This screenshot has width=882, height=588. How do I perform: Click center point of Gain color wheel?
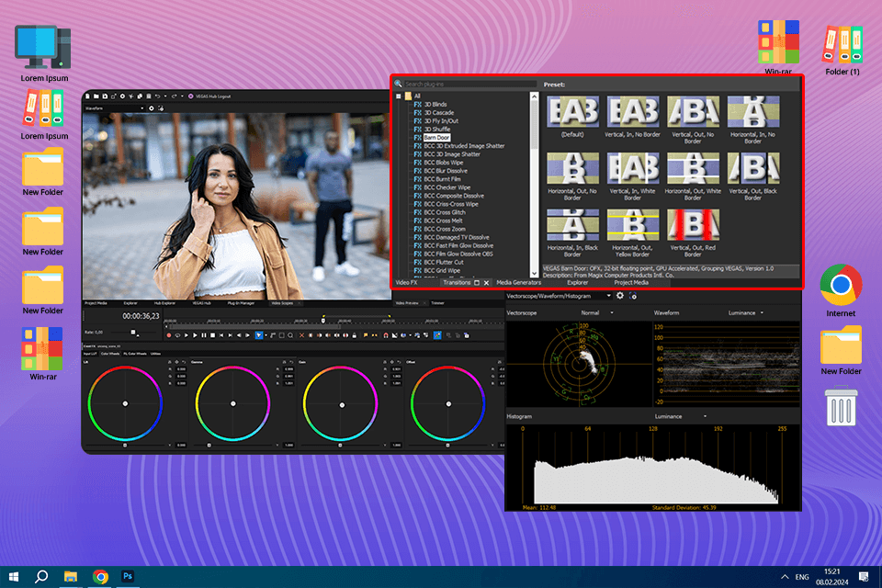(x=342, y=404)
